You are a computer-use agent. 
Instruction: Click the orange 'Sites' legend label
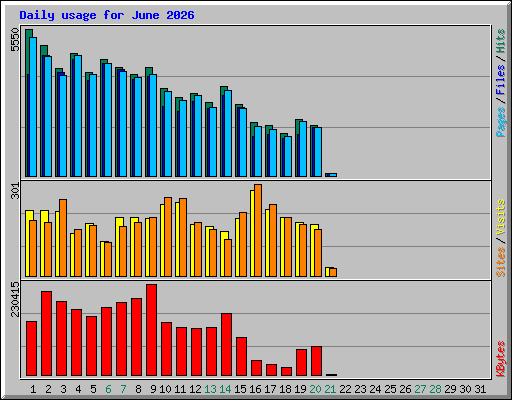(500, 262)
